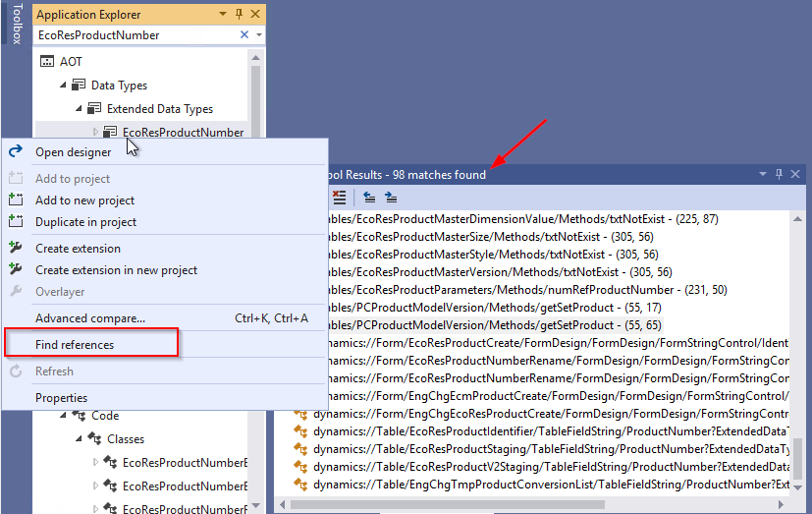Viewport: 812px width, 514px height.
Task: Select Form/EngChgEcmProductCreate result row
Action: click(x=559, y=396)
